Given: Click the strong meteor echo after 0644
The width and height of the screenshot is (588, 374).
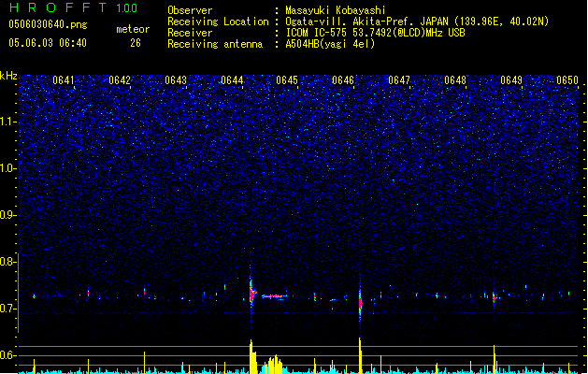Looking at the screenshot, I should coord(252,293).
